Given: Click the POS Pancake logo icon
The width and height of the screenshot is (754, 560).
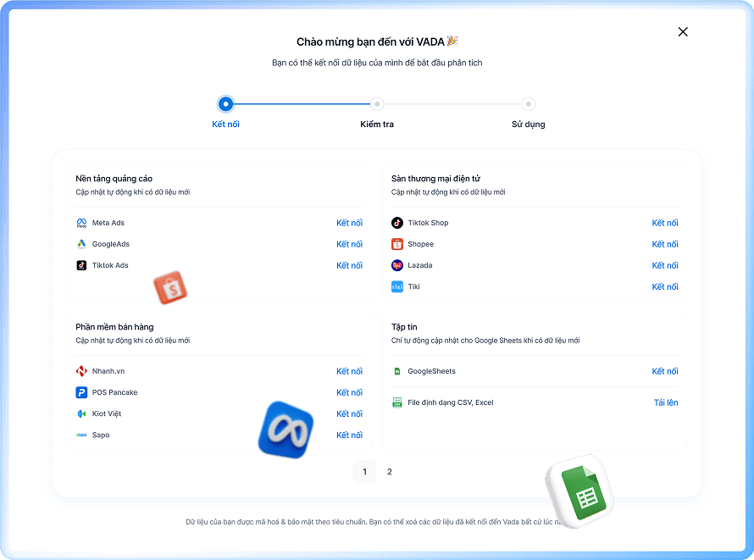Looking at the screenshot, I should click(x=82, y=392).
